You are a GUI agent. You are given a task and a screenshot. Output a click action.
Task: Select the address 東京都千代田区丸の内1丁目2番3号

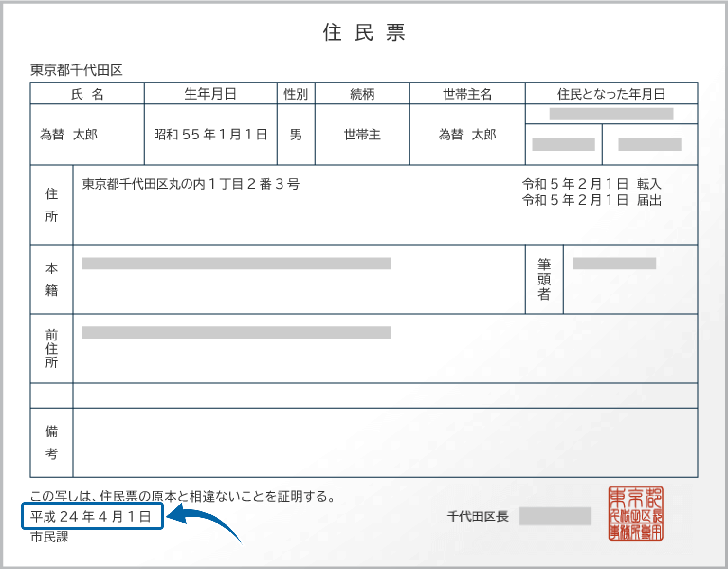(x=191, y=184)
